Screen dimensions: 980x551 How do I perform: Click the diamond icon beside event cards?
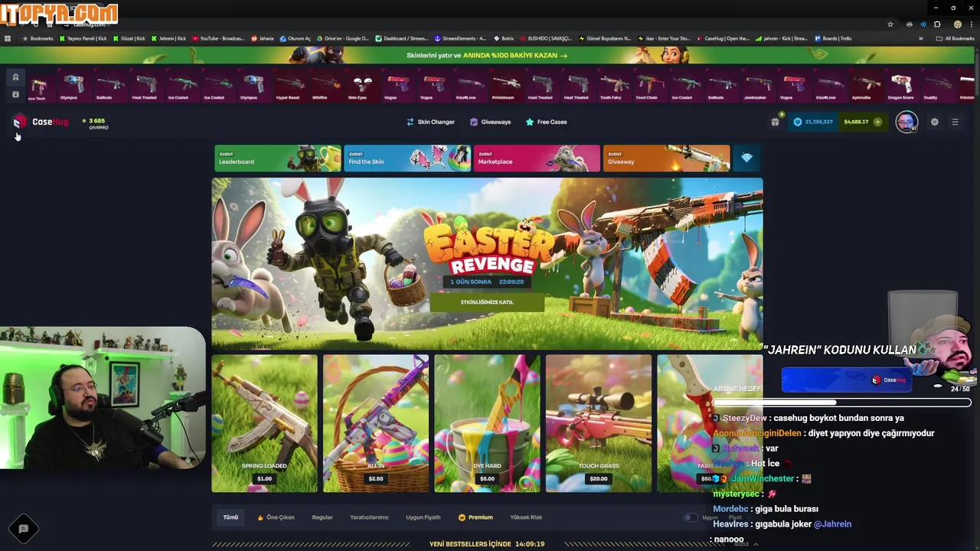(x=746, y=158)
